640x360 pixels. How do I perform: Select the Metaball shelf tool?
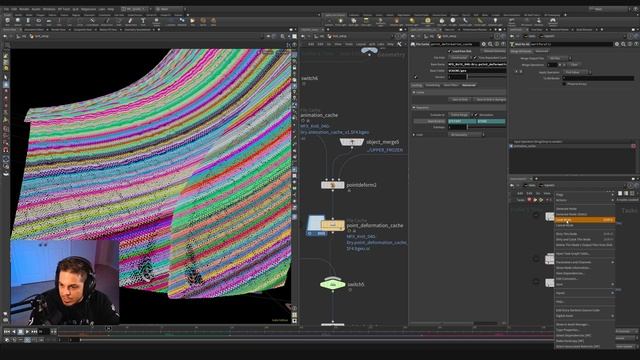coord(182,20)
